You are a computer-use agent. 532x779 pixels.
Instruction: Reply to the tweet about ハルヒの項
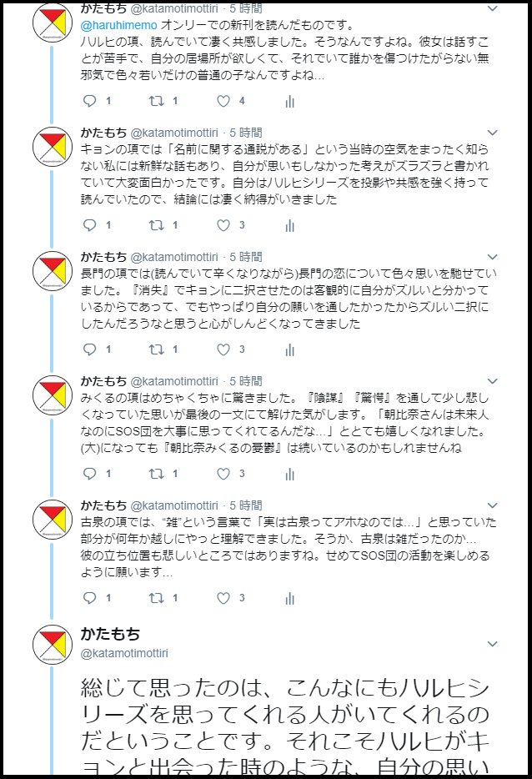pyautogui.click(x=89, y=102)
